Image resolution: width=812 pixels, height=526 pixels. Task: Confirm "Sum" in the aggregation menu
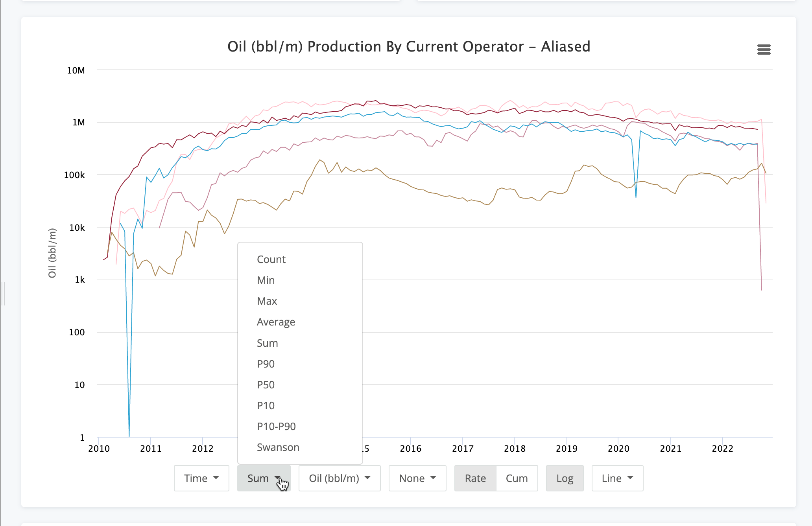[268, 343]
